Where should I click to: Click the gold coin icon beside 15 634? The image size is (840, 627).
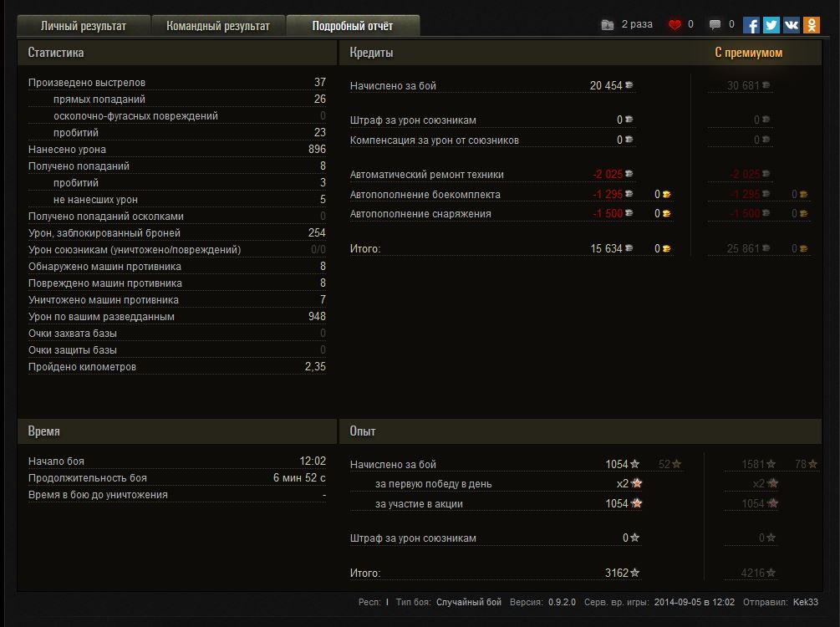666,249
